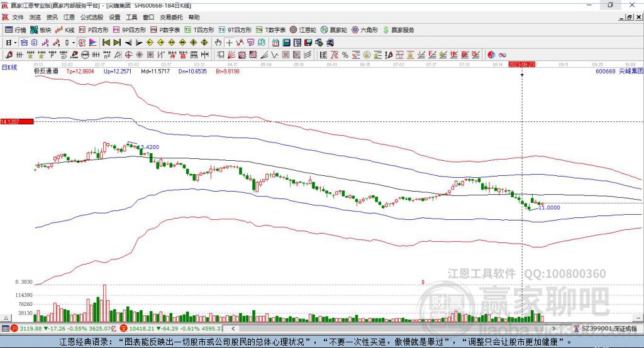
Task: Click the Bt=9.8198 value
Action: click(228, 71)
